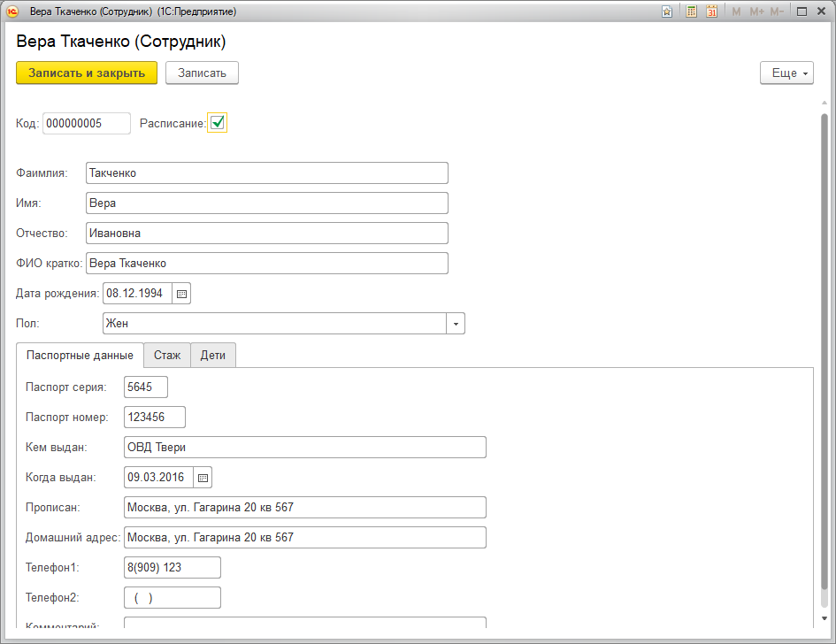Click the Код input field
Screen dimensions: 836x644
(x=87, y=123)
